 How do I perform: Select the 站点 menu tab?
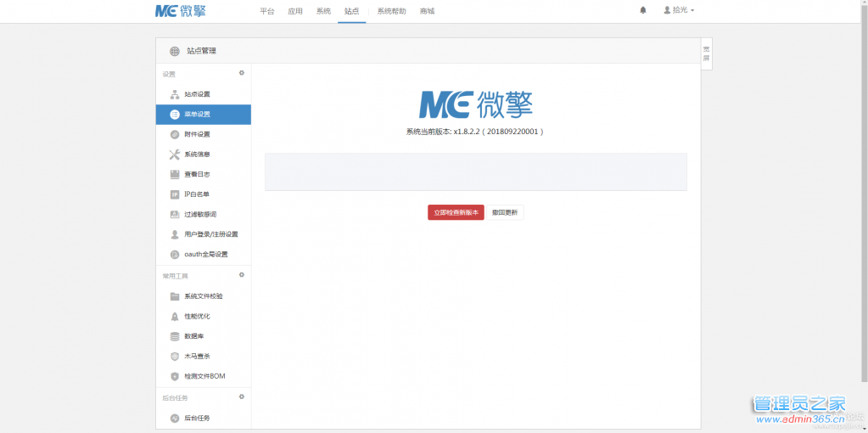coord(351,11)
